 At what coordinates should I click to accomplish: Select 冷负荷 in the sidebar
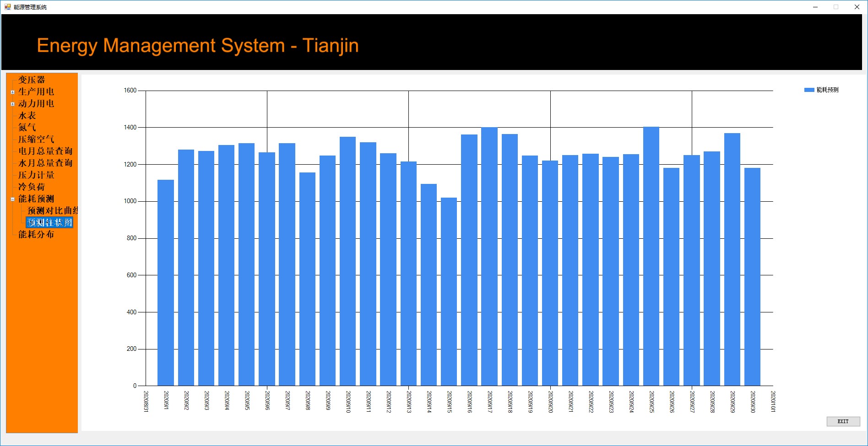[32, 187]
